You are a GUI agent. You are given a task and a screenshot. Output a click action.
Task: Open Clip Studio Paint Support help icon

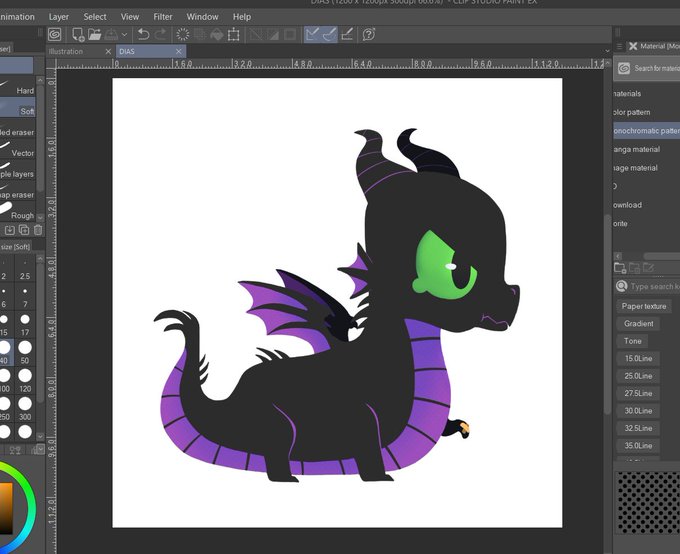coord(369,34)
